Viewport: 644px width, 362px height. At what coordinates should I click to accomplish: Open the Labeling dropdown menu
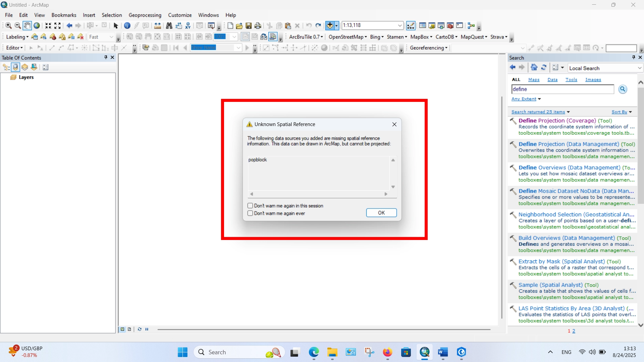pyautogui.click(x=17, y=37)
